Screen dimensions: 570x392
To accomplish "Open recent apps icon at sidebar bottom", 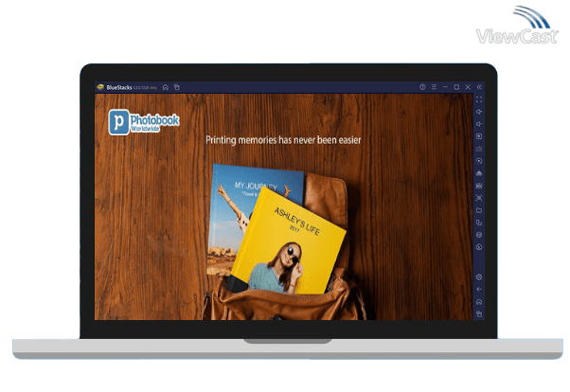I will 479,313.
